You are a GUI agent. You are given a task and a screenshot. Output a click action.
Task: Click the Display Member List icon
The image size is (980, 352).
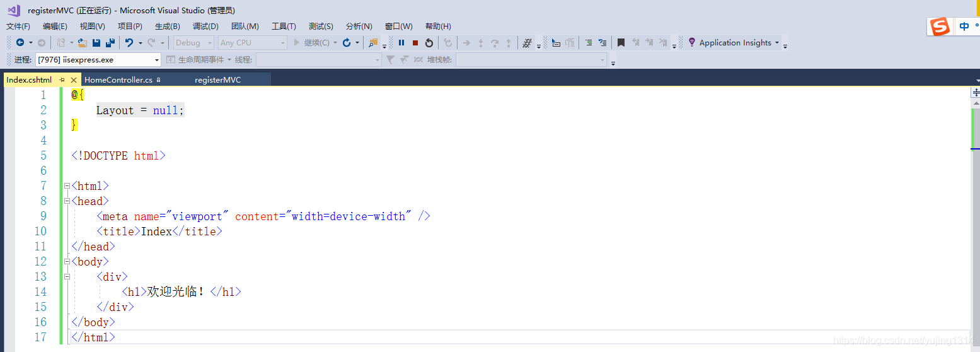(x=556, y=43)
